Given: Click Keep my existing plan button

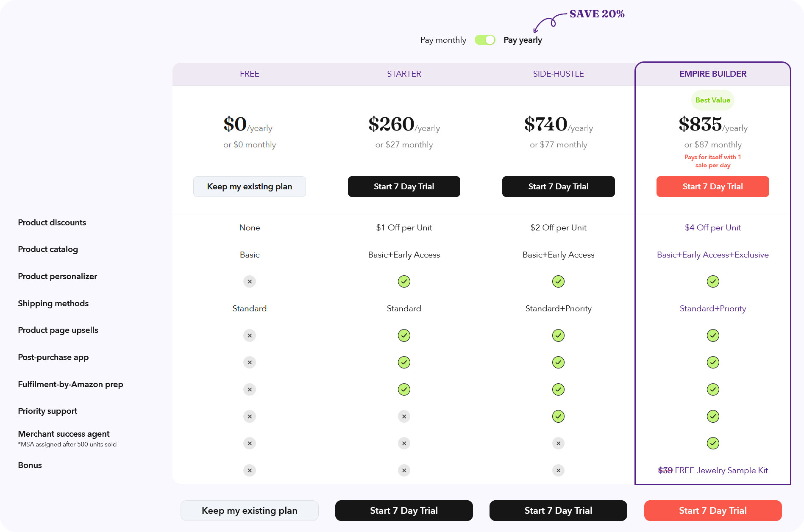Looking at the screenshot, I should [249, 186].
